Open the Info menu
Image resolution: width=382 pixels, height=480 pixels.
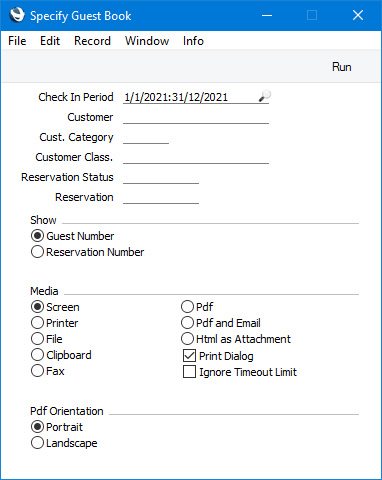pyautogui.click(x=193, y=41)
